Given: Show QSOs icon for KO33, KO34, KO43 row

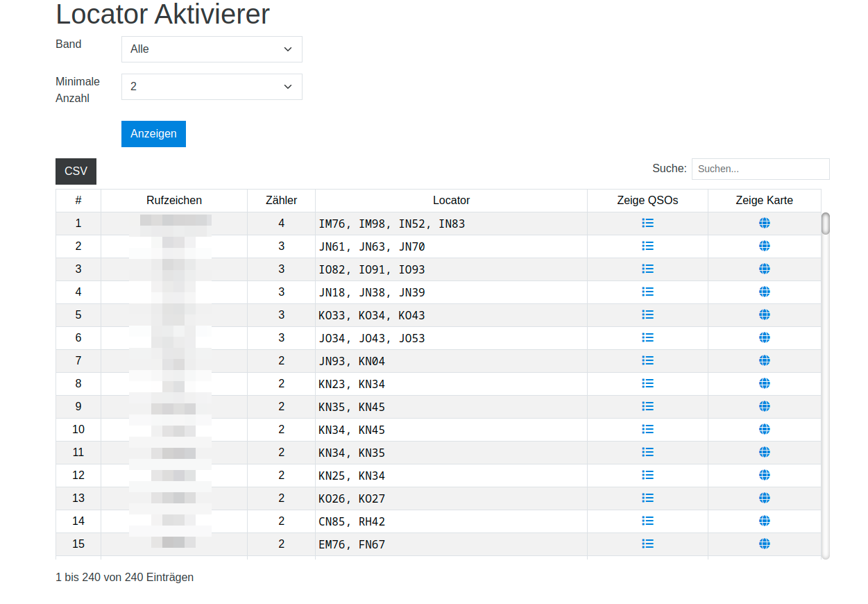Looking at the screenshot, I should click(647, 314).
